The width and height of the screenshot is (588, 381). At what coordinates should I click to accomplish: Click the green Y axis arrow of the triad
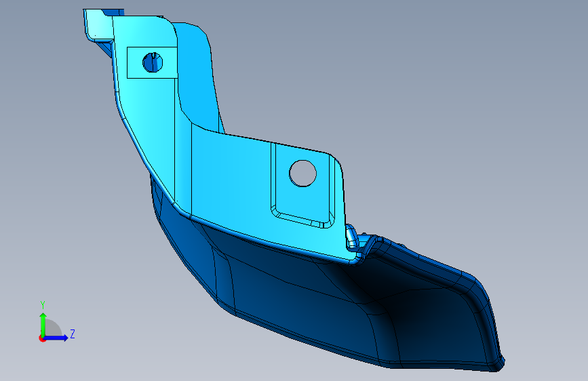tap(43, 324)
